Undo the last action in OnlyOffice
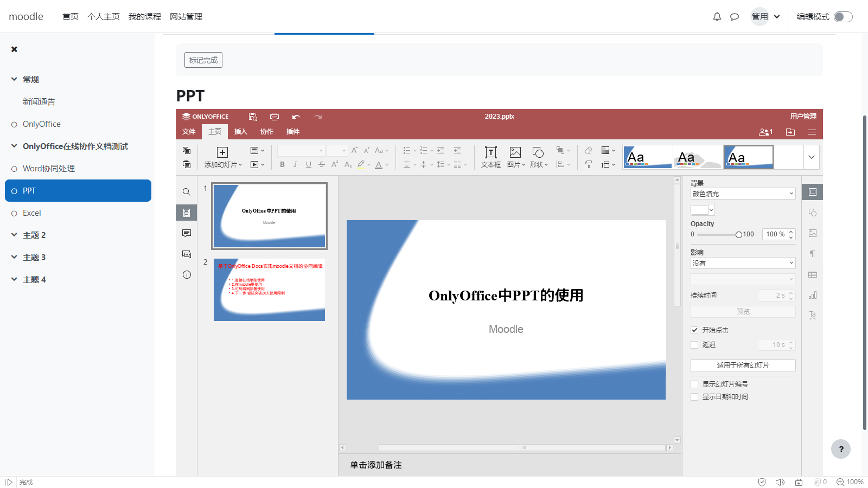868x488 pixels. 296,117
